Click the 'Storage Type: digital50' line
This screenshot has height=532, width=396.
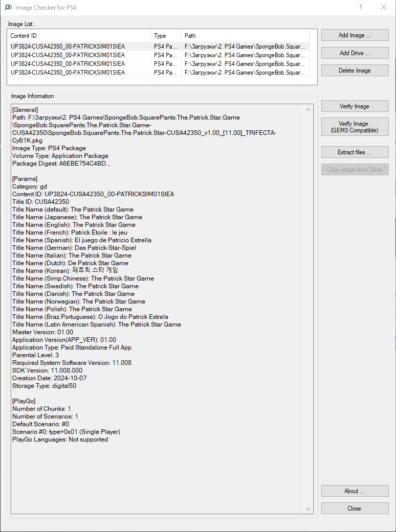[x=44, y=386]
